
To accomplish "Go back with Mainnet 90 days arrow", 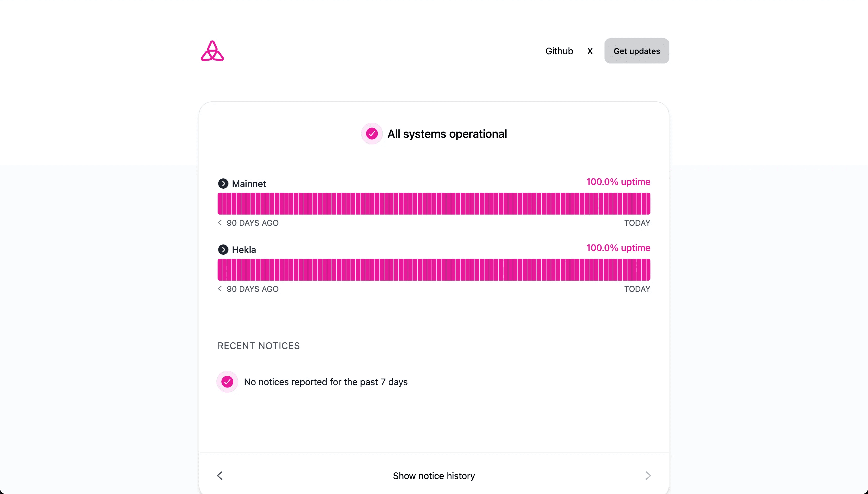I will 220,223.
